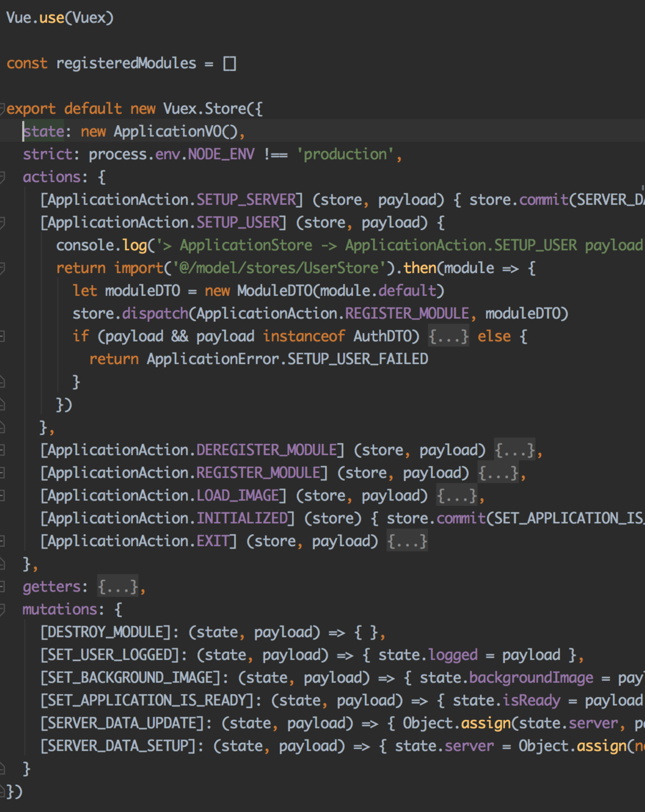The height and width of the screenshot is (812, 645).
Task: Click 'then' after the import call
Action: (420, 268)
